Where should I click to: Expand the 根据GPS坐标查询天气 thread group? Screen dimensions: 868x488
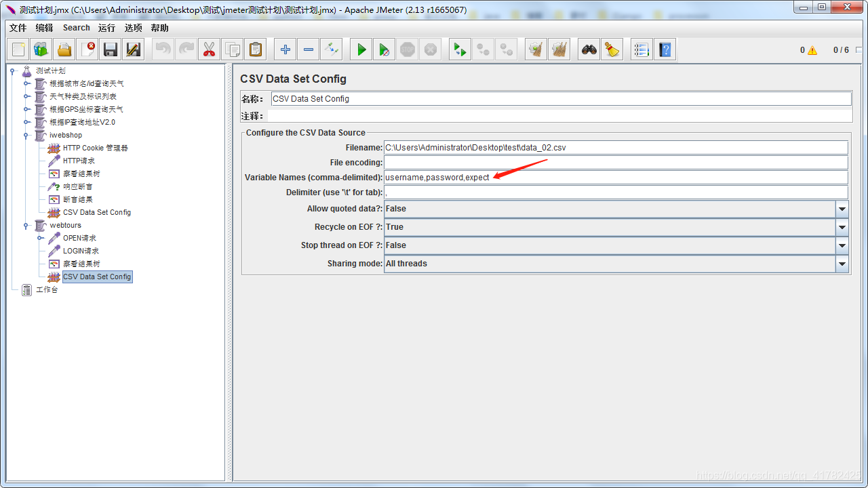(x=26, y=109)
